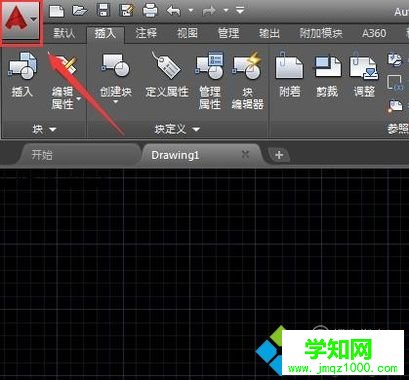
Task: Expand the 编辑属性 dropdown arrow
Action: tap(79, 99)
